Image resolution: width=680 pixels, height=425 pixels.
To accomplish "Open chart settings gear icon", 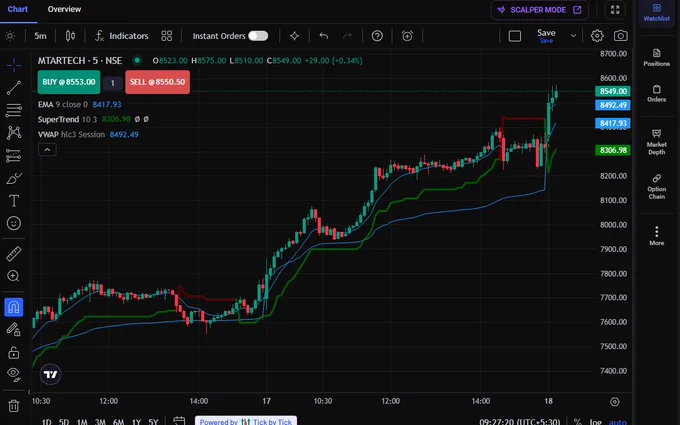I will pyautogui.click(x=597, y=36).
